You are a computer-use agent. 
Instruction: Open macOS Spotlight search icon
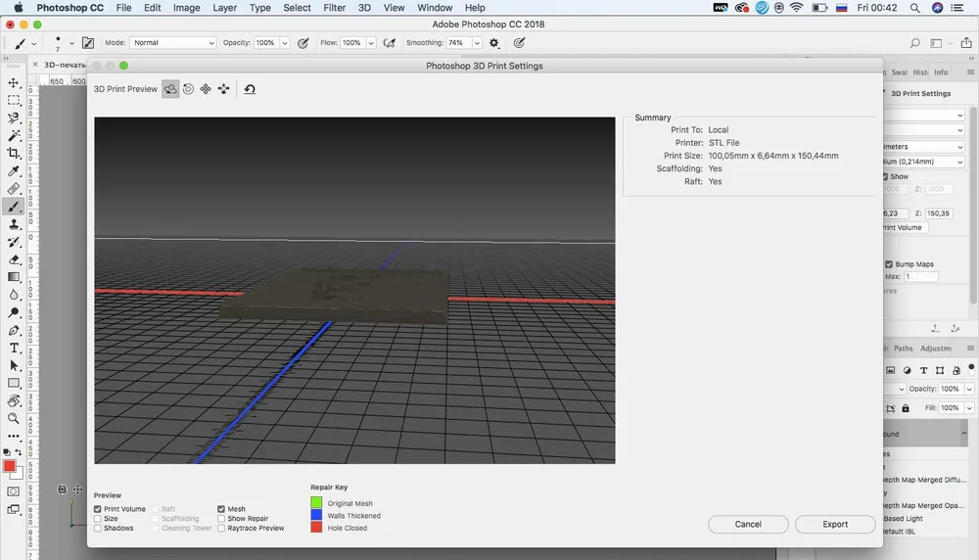(914, 8)
